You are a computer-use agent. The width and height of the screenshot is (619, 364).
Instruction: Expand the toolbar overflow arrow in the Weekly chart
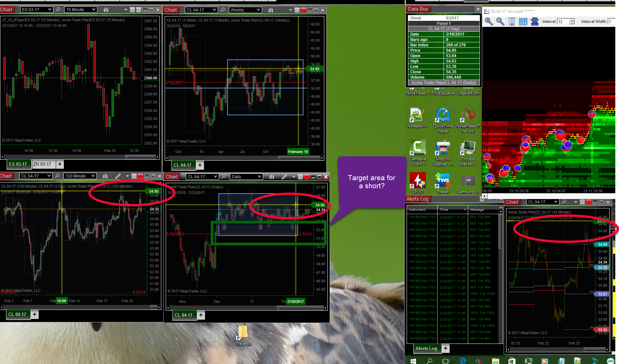point(291,10)
